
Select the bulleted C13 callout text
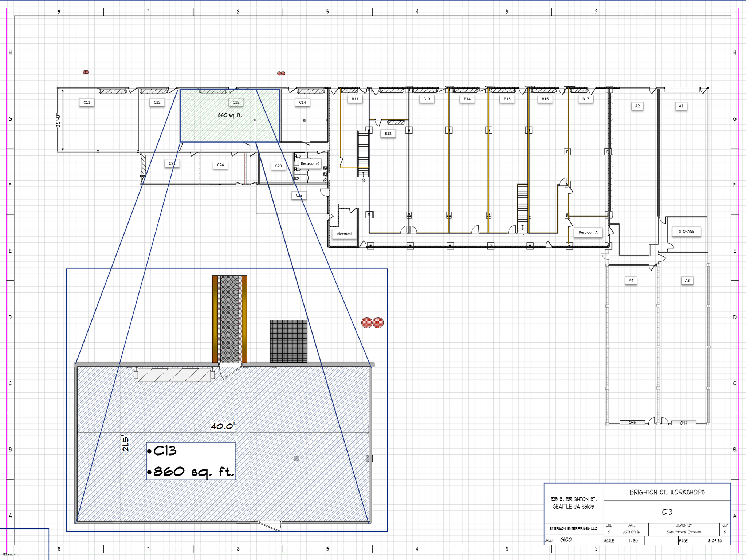[x=162, y=451]
